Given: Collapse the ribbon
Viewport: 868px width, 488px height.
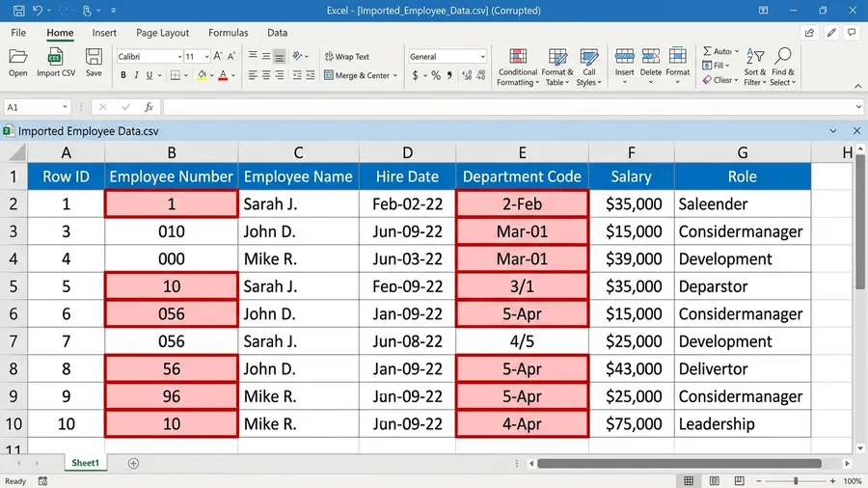Looking at the screenshot, I should pos(857,86).
